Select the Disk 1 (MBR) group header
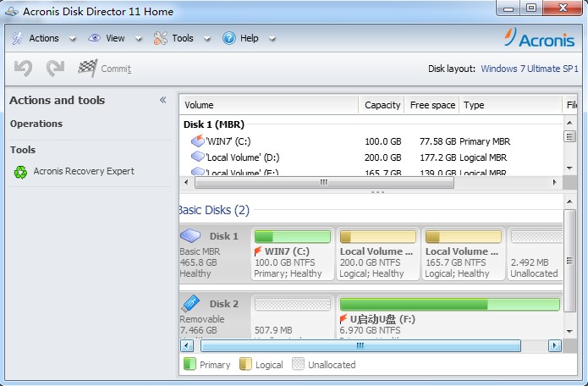This screenshot has height=386, width=588. [214, 124]
